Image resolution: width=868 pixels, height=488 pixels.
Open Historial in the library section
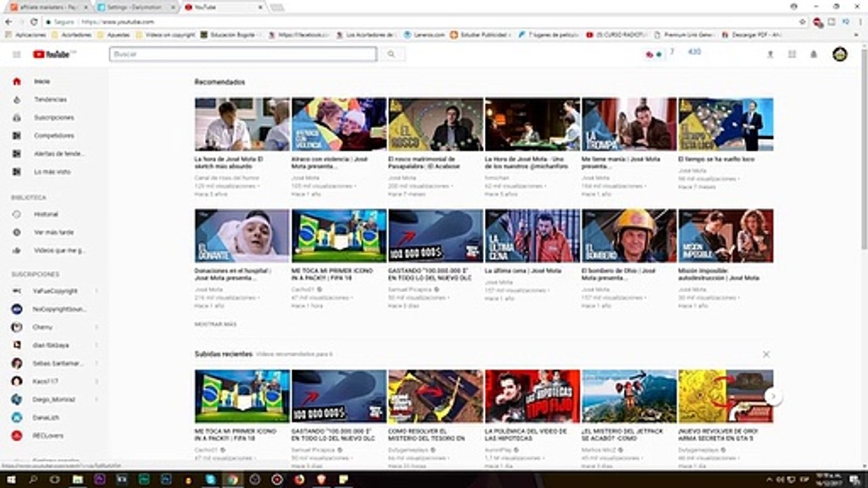tap(54, 214)
